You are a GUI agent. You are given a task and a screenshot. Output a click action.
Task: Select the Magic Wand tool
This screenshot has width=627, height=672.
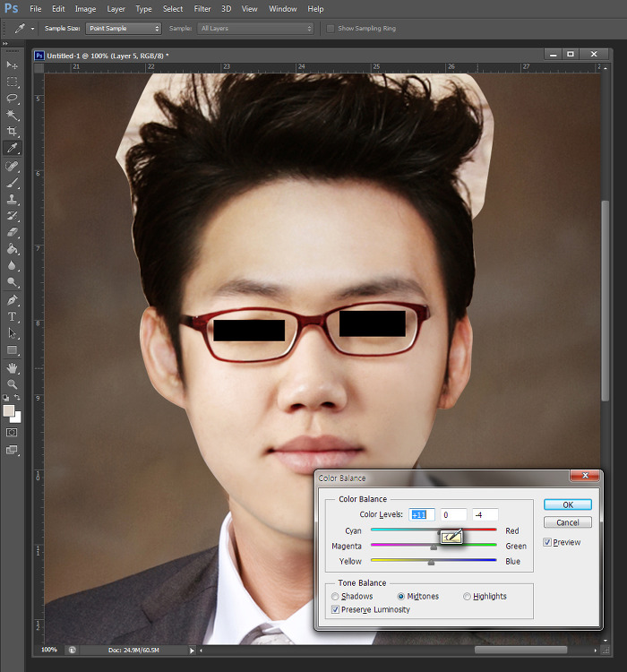[x=13, y=115]
